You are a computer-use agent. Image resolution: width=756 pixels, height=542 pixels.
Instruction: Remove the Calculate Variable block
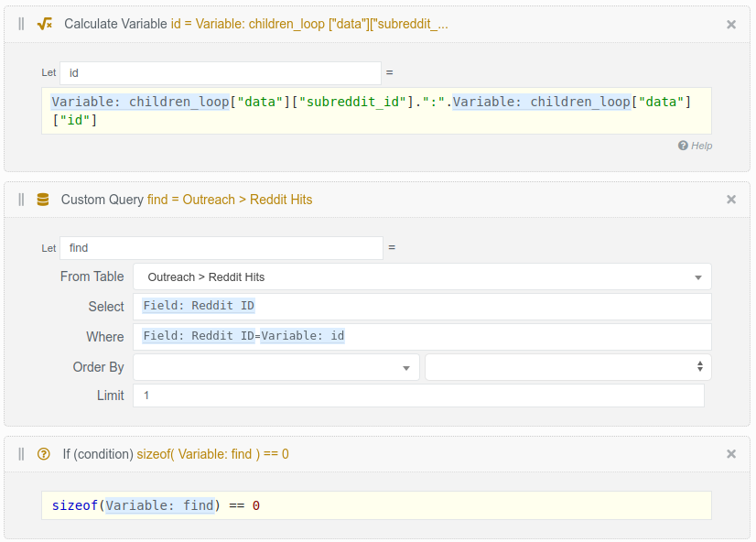point(731,24)
